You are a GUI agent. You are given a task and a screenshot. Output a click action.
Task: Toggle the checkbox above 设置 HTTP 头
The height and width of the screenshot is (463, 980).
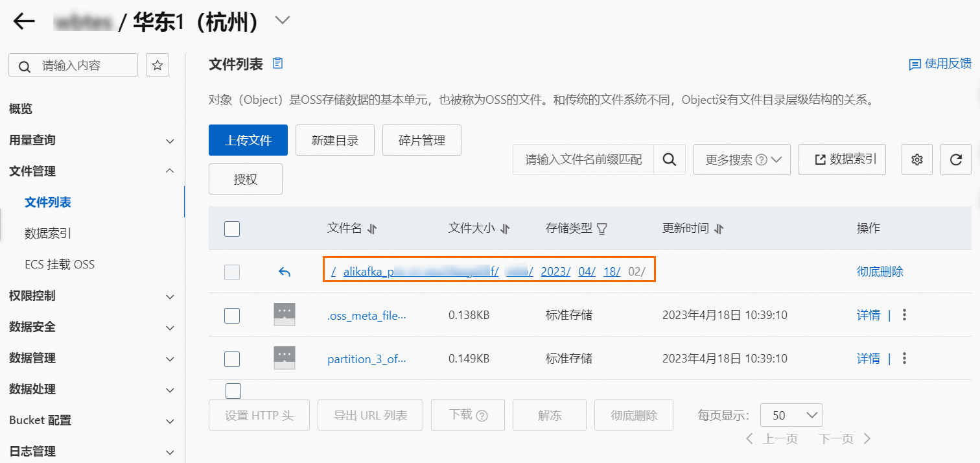[x=233, y=391]
